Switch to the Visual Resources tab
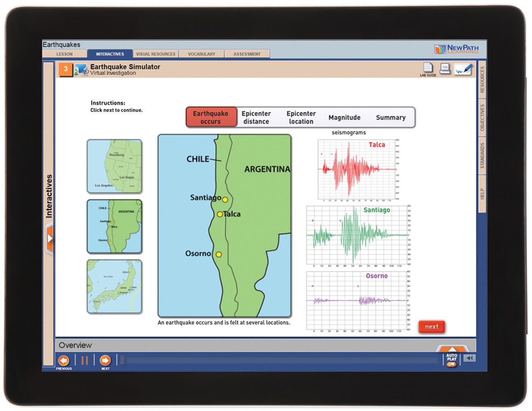This screenshot has height=411, width=532. pyautogui.click(x=156, y=54)
